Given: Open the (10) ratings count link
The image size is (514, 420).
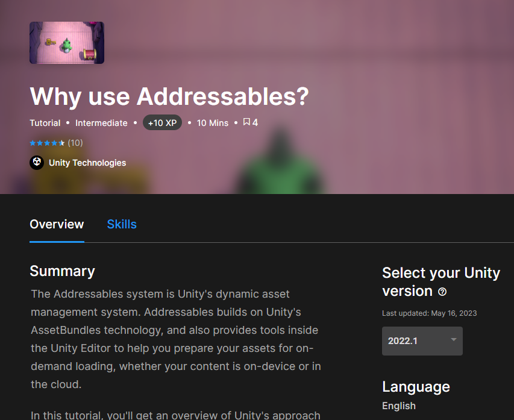Looking at the screenshot, I should pos(75,143).
